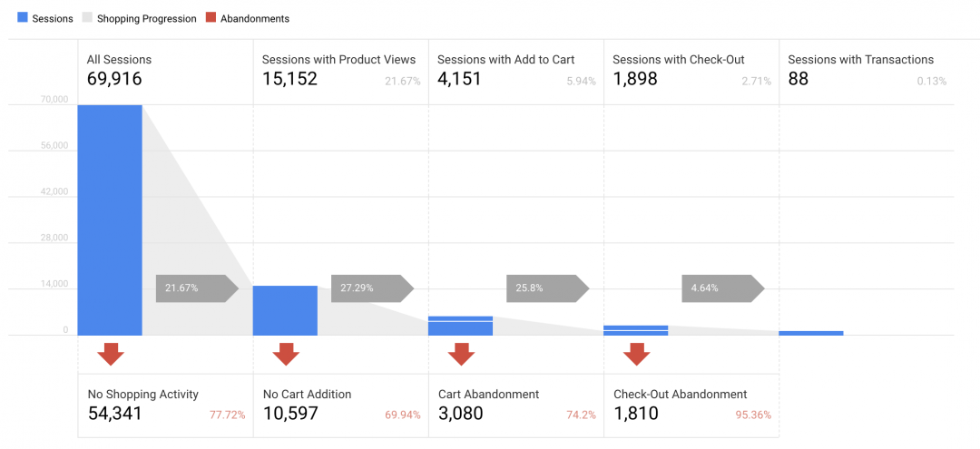Toggle the blue Sessions legend swatch
This screenshot has height=449, width=980.
coord(23,18)
